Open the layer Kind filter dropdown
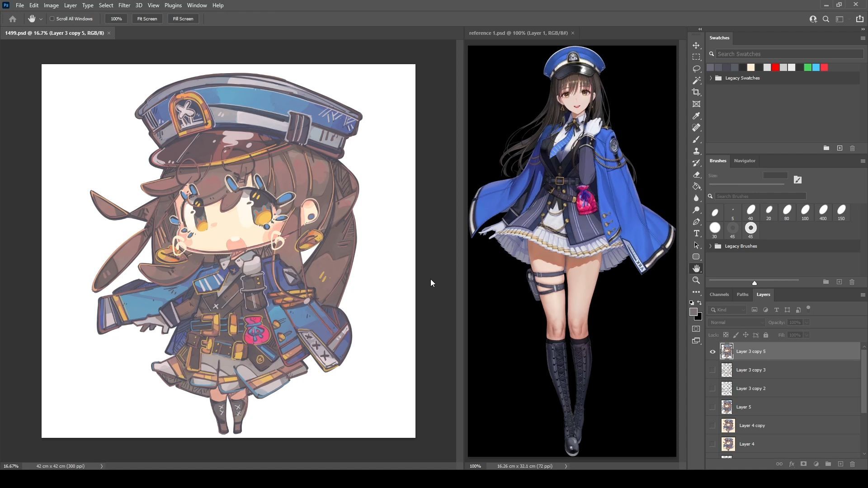 727,310
